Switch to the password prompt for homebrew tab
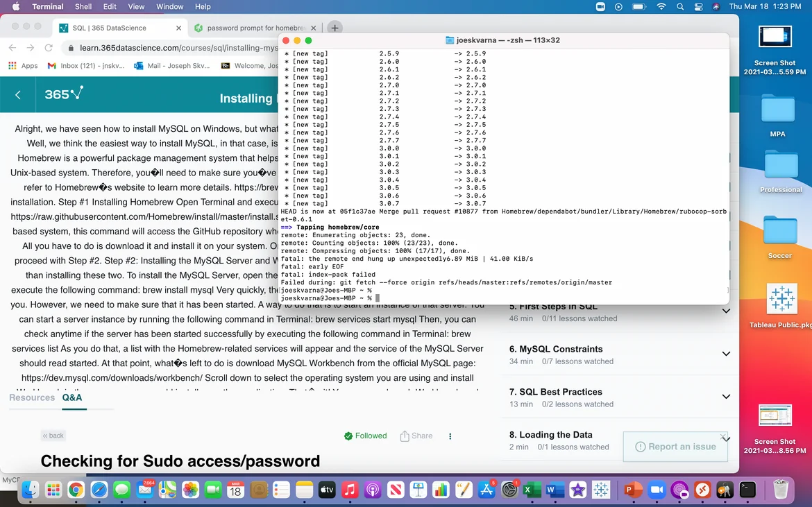812x507 pixels. coord(254,28)
